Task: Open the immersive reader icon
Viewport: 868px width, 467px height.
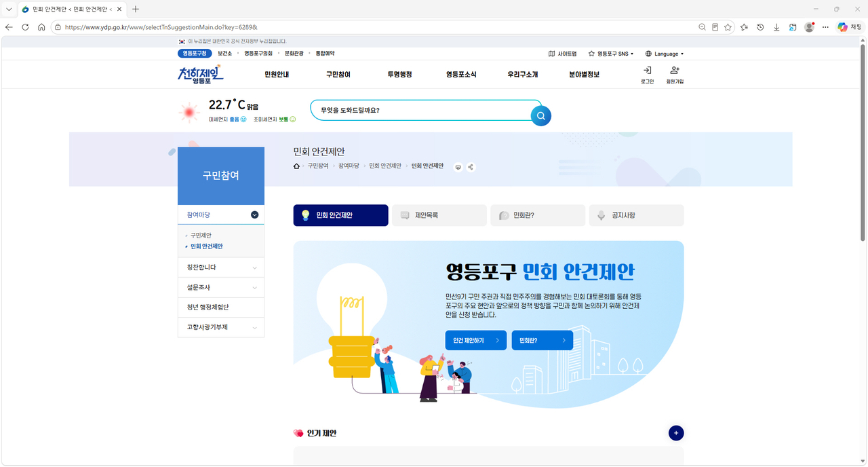Action: (715, 27)
